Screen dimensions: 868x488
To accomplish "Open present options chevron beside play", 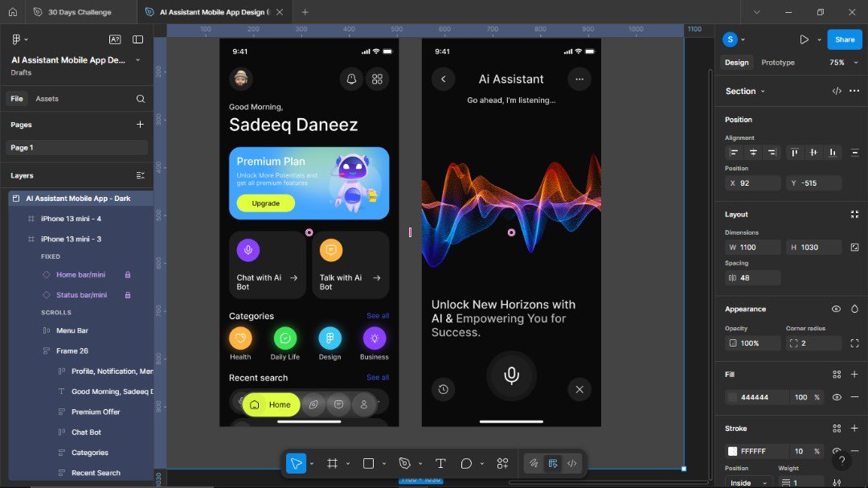I will [x=819, y=39].
